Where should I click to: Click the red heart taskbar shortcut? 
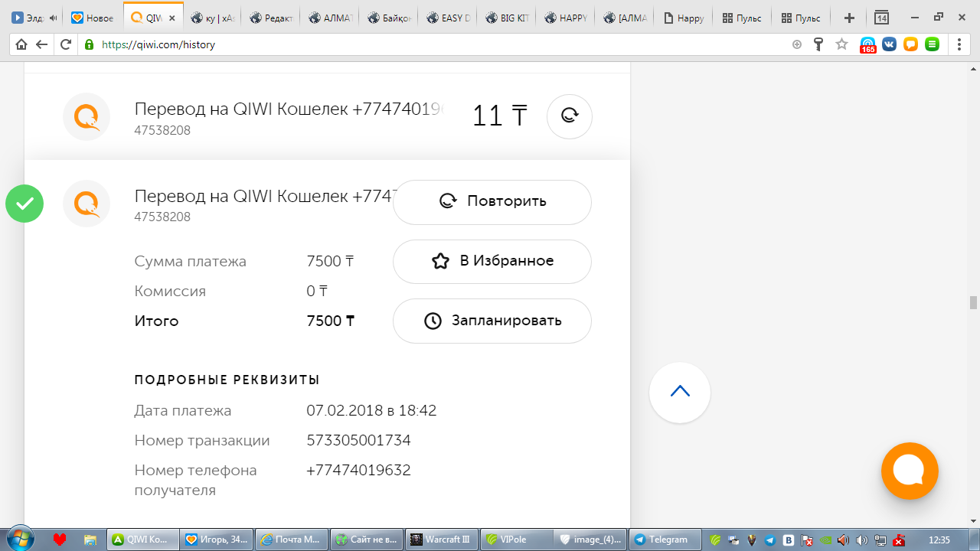tap(60, 540)
